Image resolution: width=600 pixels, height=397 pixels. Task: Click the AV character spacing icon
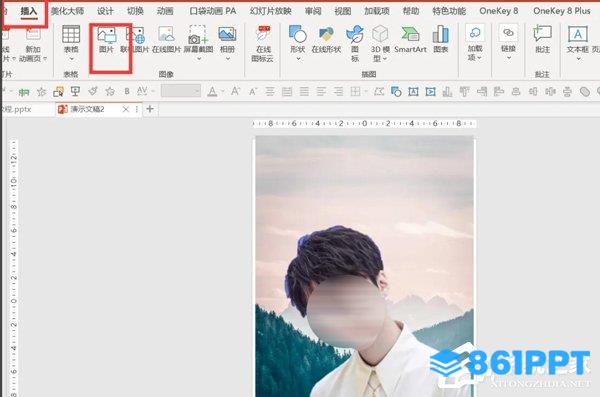[142, 91]
